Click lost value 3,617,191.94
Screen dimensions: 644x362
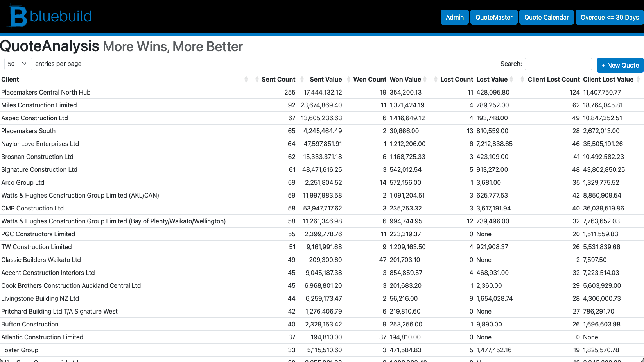(x=493, y=208)
